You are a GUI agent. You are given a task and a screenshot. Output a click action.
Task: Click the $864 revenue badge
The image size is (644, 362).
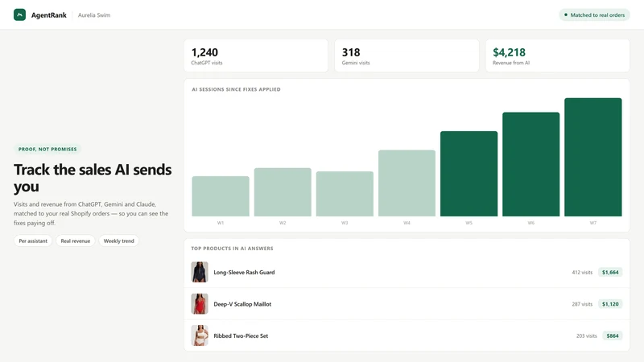tap(613, 335)
